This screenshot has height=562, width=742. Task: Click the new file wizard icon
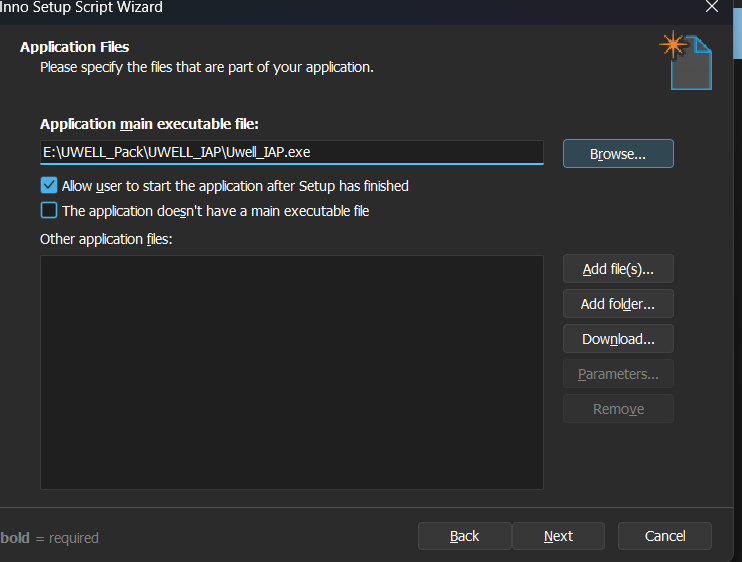point(686,60)
